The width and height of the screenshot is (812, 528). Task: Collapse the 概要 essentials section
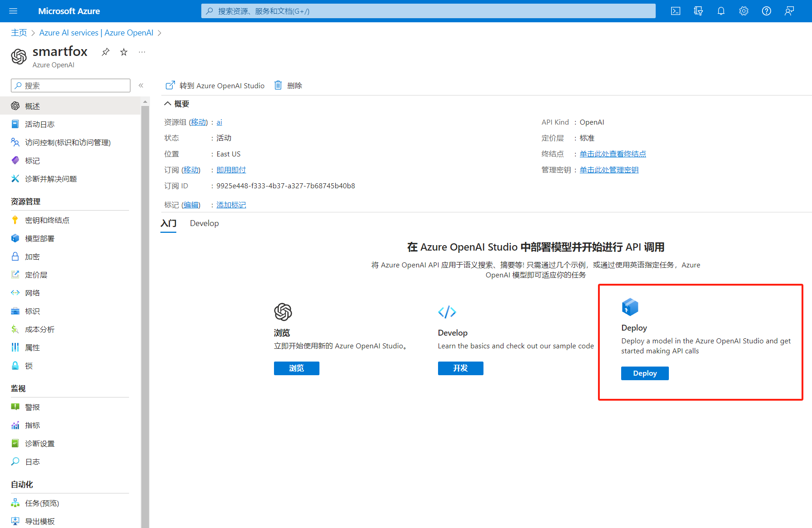pyautogui.click(x=168, y=104)
